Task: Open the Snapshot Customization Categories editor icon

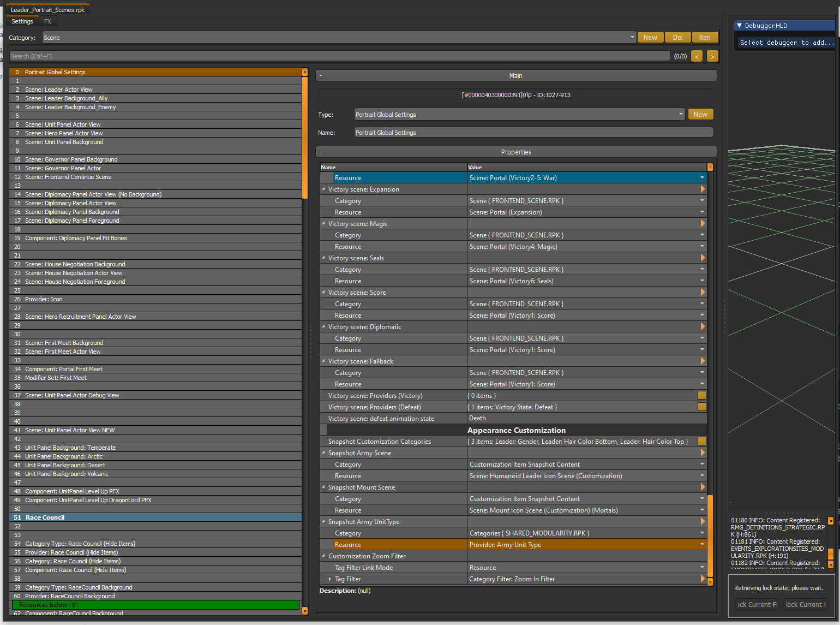Action: coord(703,441)
